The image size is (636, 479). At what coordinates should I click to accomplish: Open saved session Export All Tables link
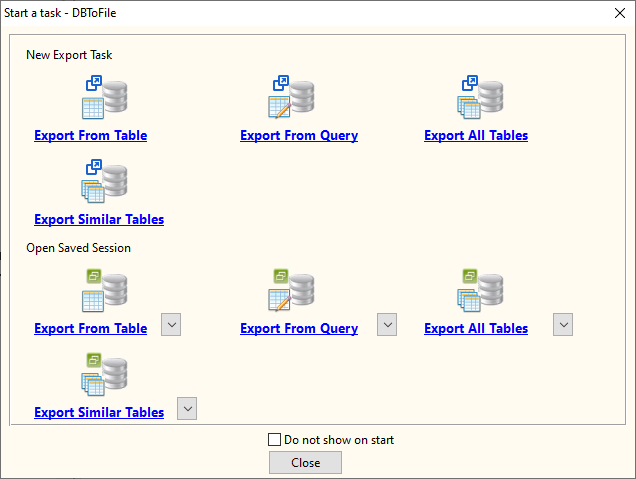pos(476,329)
